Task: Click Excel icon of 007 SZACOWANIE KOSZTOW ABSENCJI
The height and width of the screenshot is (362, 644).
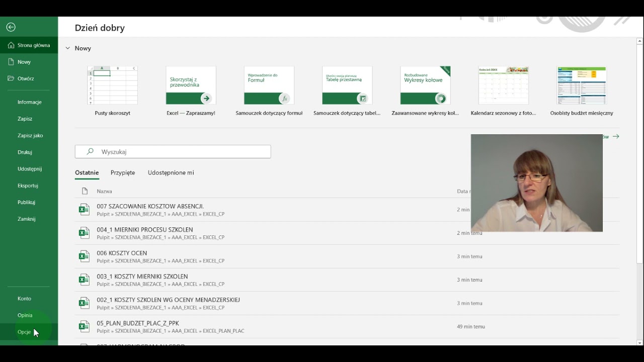Action: [84, 210]
